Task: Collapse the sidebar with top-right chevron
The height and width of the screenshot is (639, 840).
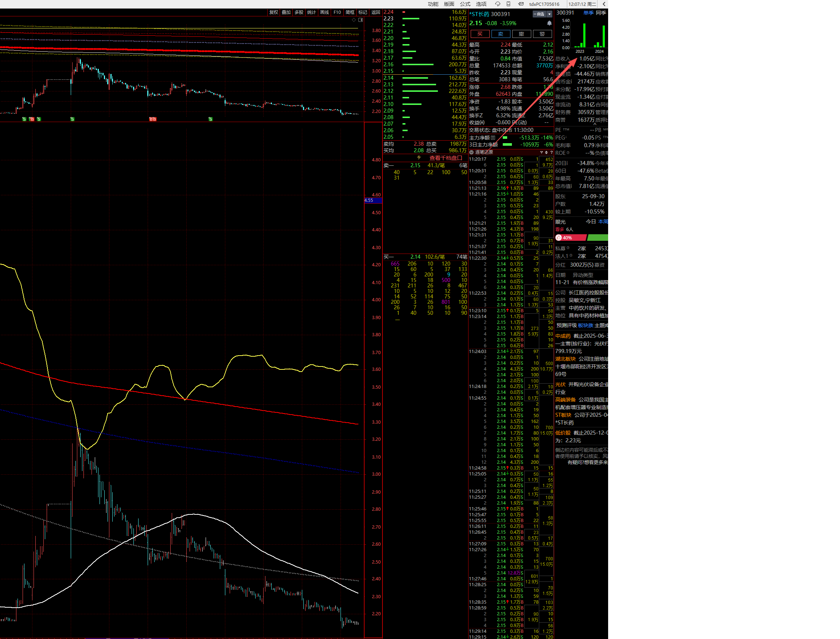Action: [604, 4]
